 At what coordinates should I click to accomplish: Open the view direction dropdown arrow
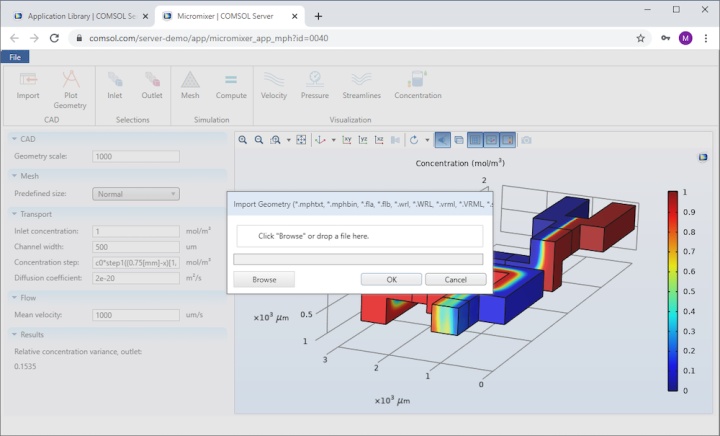pos(333,140)
